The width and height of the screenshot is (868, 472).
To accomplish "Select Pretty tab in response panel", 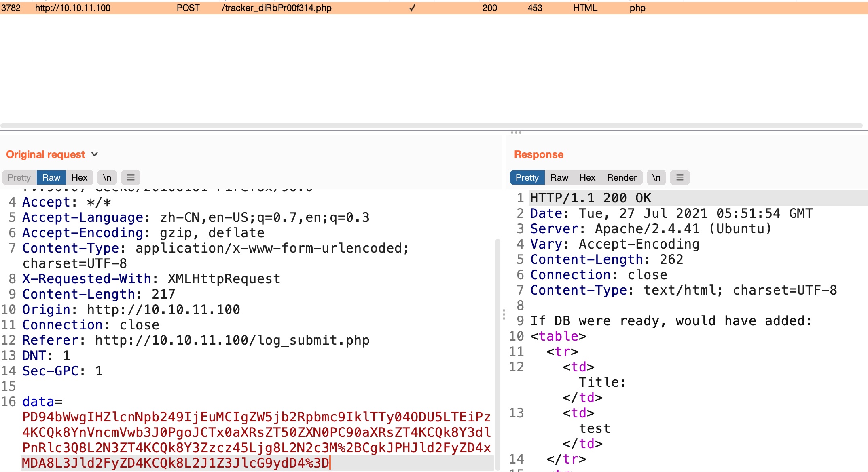I will [527, 177].
